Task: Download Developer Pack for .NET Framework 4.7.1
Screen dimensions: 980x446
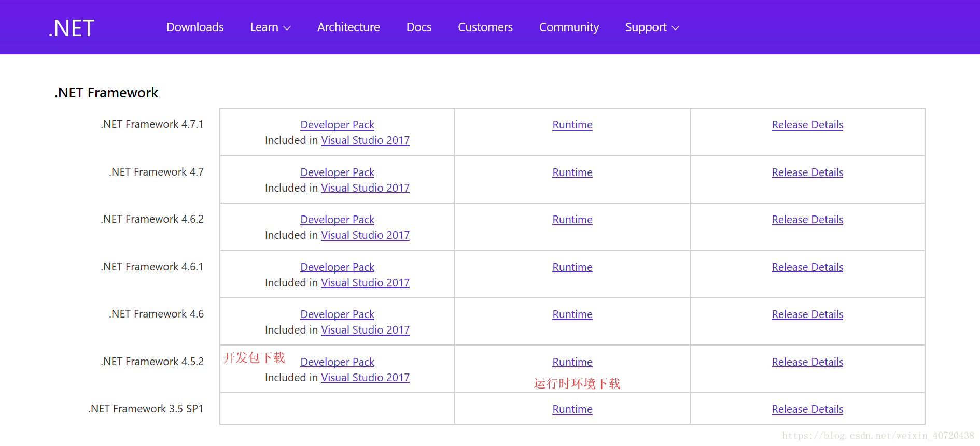Action: (338, 125)
